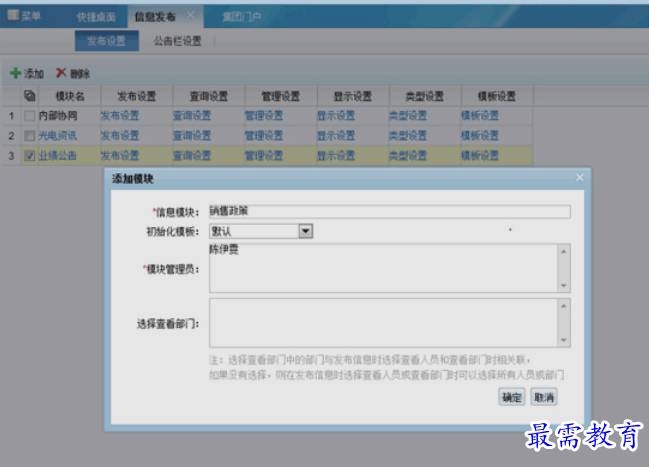Click the 管理设置 column header
This screenshot has width=649, height=467.
click(281, 96)
